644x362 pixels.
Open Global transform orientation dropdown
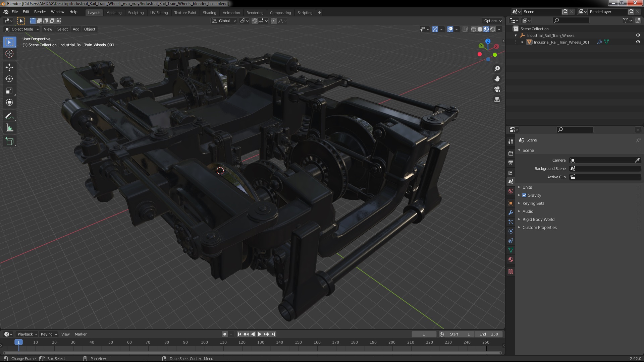224,21
